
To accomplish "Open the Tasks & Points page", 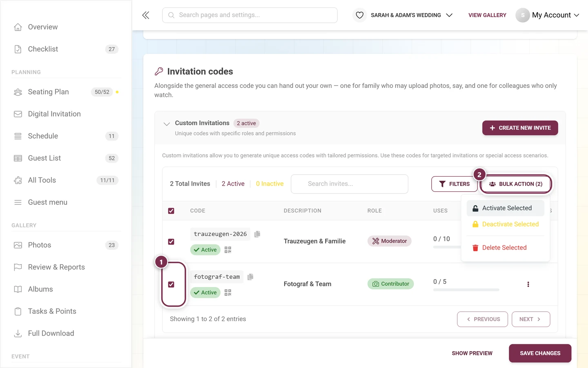I will click(x=66, y=312).
